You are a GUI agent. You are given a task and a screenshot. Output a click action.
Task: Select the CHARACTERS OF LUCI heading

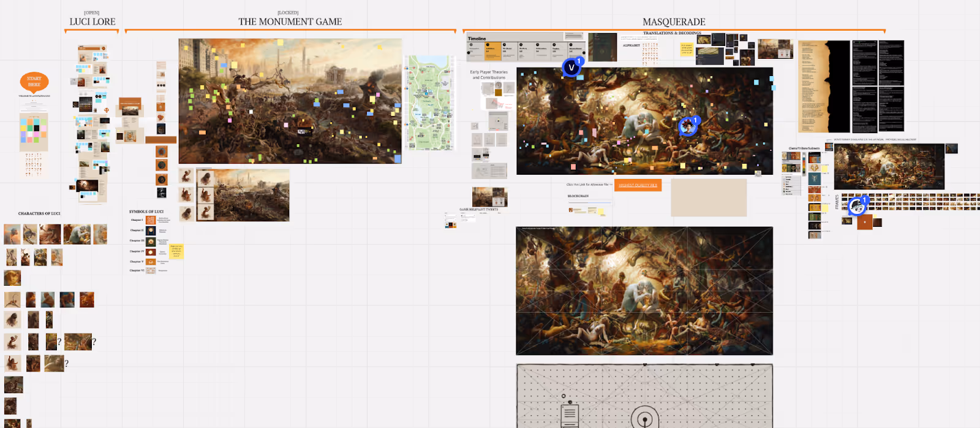click(39, 213)
